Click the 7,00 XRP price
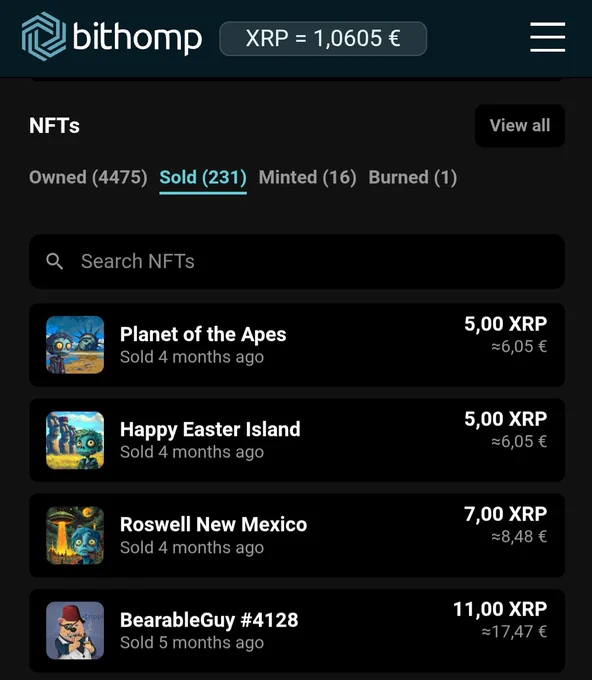This screenshot has width=592, height=680. (506, 514)
